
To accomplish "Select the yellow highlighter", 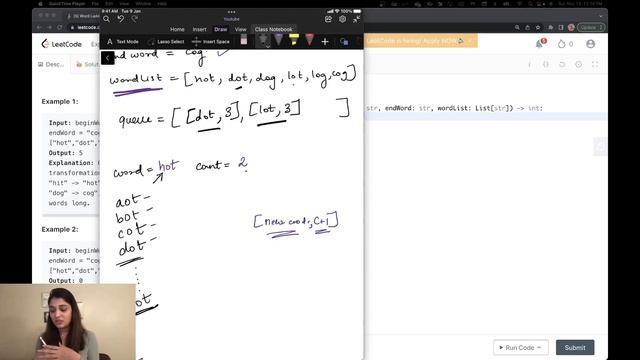I will 294,40.
